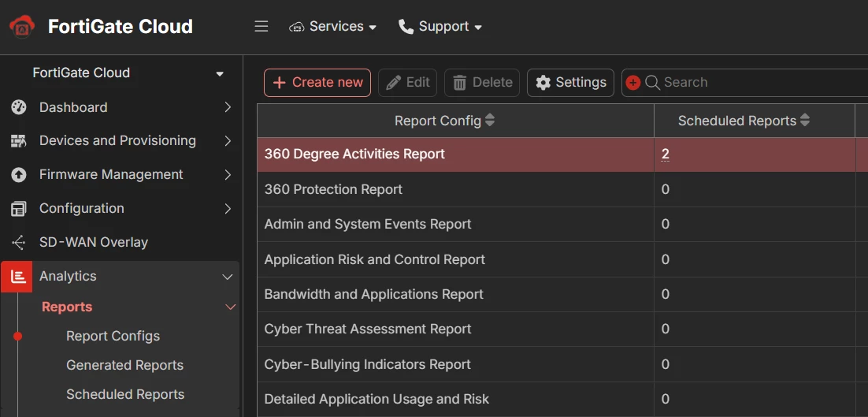The image size is (868, 417).
Task: Click the Edit button
Action: click(407, 83)
